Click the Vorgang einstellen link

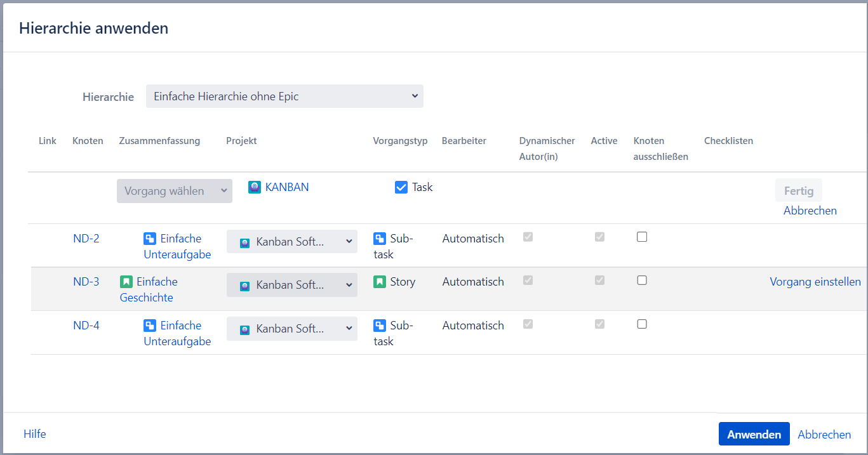(x=815, y=282)
